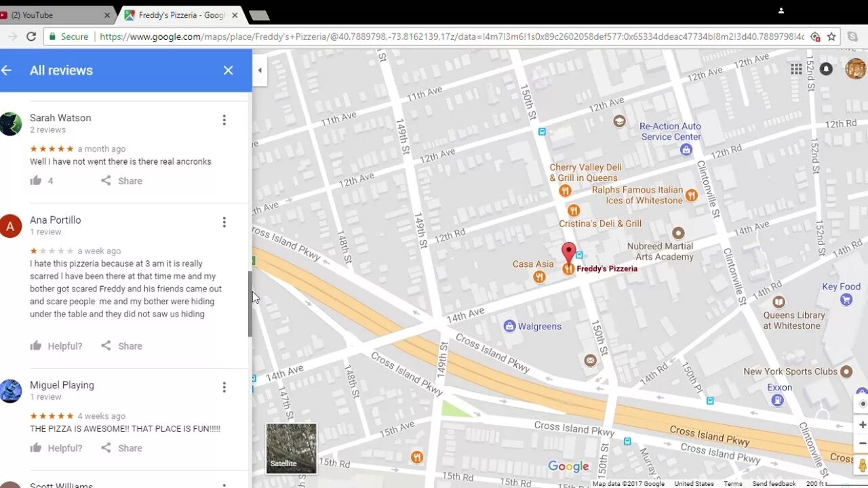Select Casa Asia restaurant marker
The width and height of the screenshot is (868, 488).
point(539,277)
